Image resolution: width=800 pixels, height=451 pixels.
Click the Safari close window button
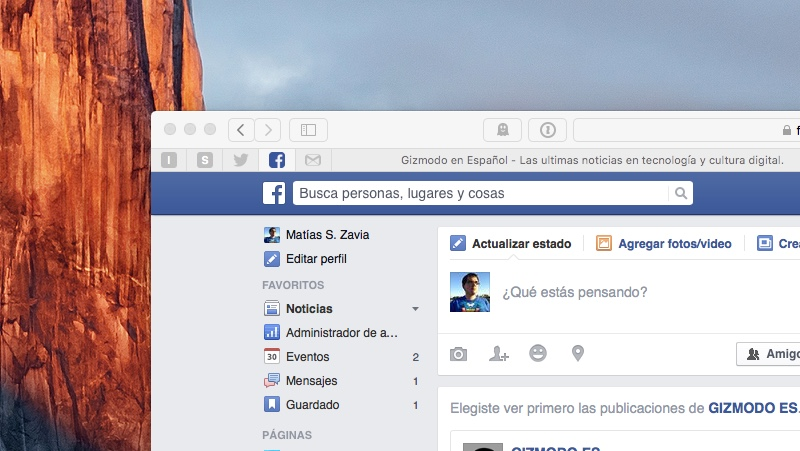tap(170, 129)
